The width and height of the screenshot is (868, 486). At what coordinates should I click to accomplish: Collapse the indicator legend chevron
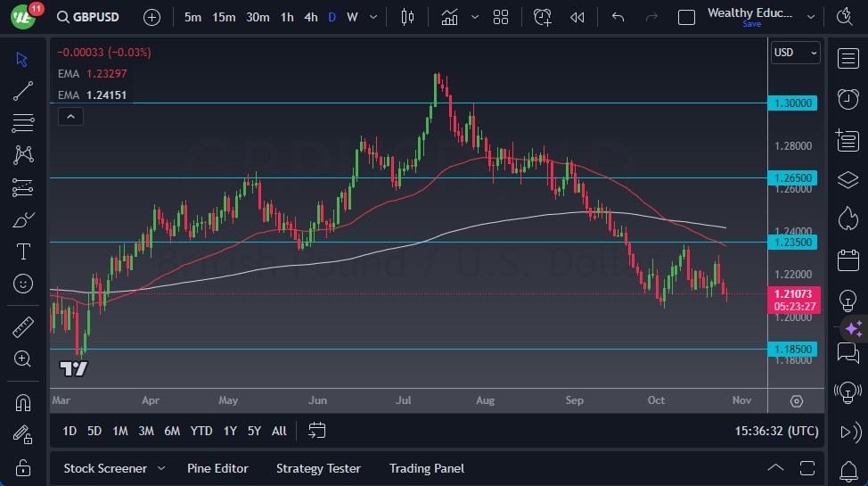[70, 116]
